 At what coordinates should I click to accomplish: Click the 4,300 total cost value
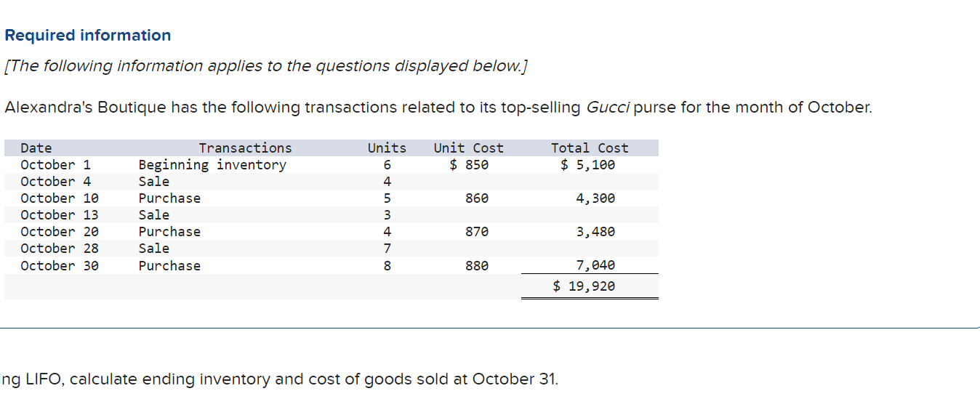coord(595,198)
